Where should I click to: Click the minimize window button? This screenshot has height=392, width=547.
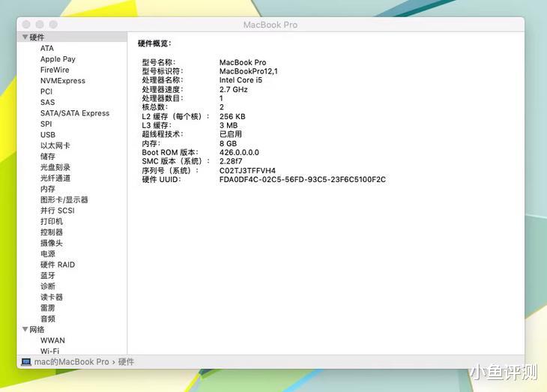click(x=40, y=25)
